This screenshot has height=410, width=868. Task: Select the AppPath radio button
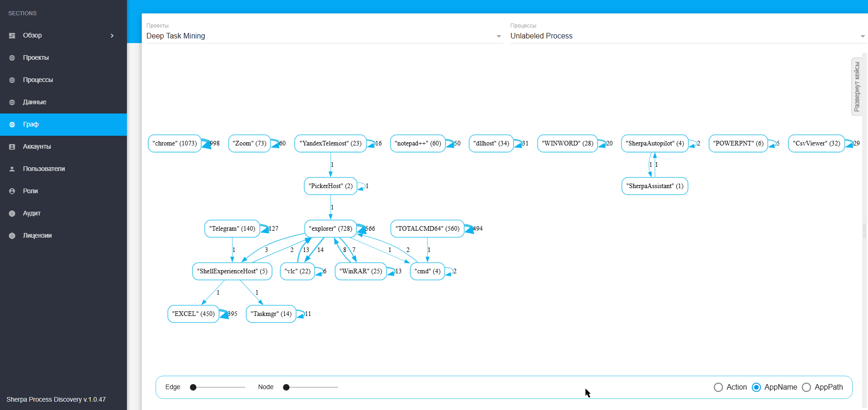[x=806, y=387]
